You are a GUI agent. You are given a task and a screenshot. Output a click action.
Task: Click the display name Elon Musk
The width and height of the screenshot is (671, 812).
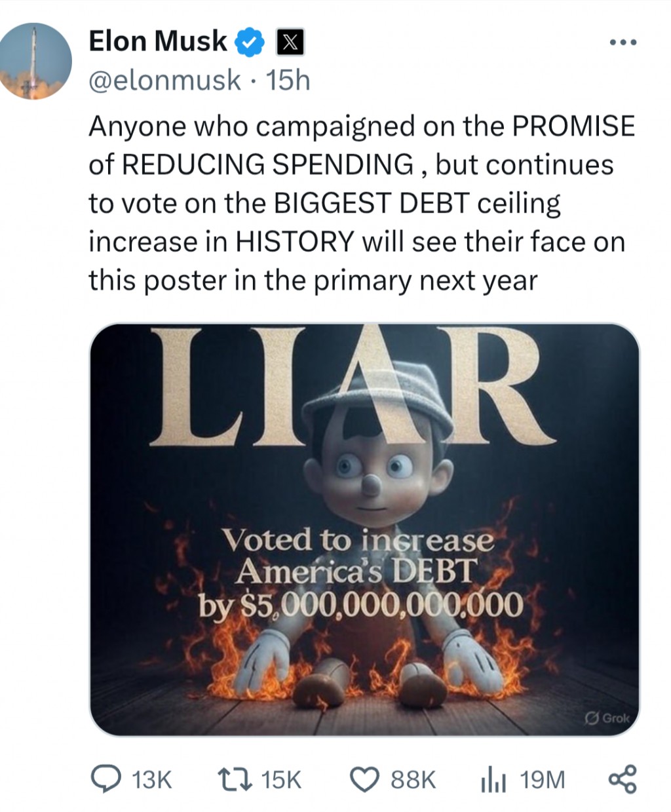click(157, 42)
